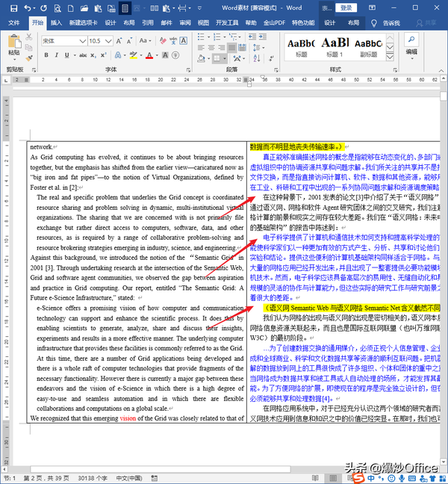This screenshot has width=448, height=484.
Task: Click the Open folder icon
Action: [84, 8]
